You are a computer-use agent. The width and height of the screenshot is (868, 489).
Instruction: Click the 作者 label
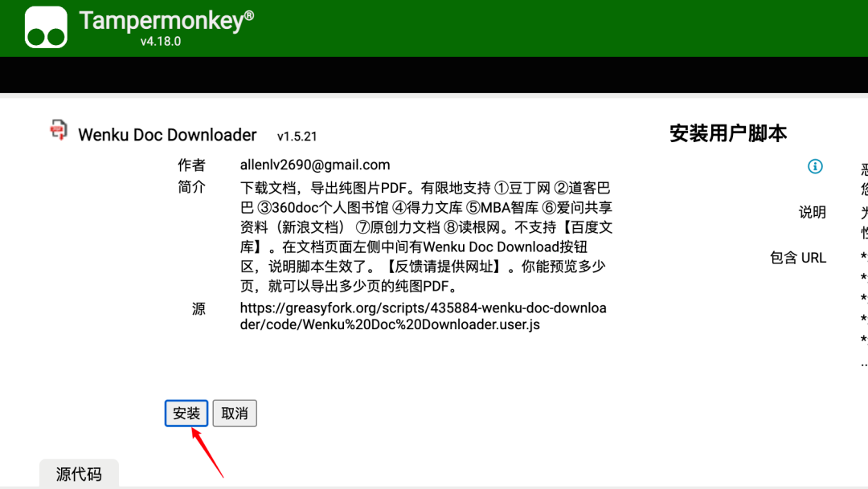click(x=191, y=165)
